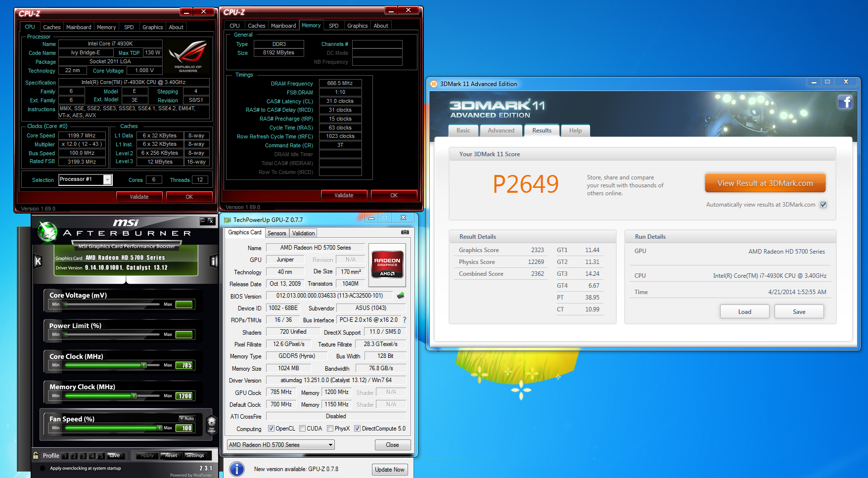Open Facebook icon in 3DMark 11 header
This screenshot has width=868, height=478.
845,102
